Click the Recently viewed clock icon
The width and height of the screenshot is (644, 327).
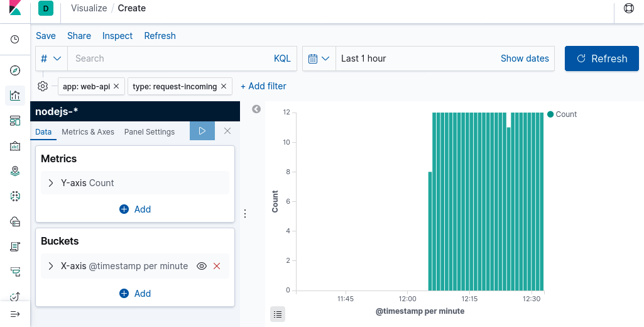15,40
